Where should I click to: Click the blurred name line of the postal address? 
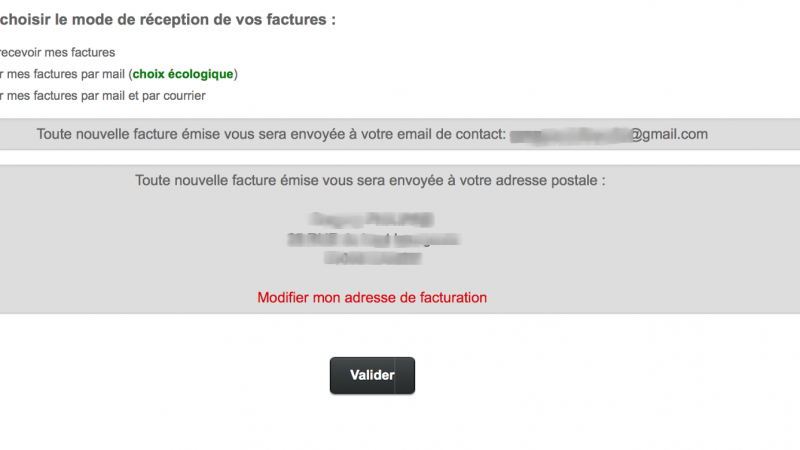(x=373, y=219)
